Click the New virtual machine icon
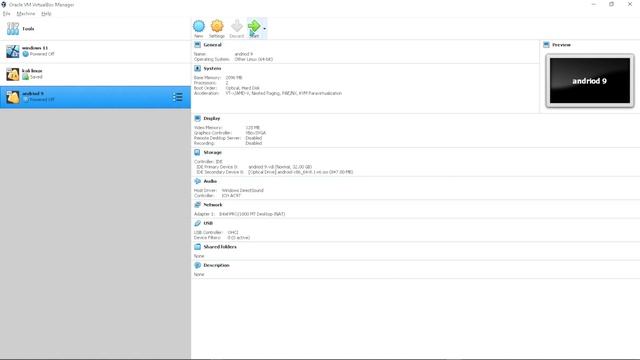 [199, 26]
